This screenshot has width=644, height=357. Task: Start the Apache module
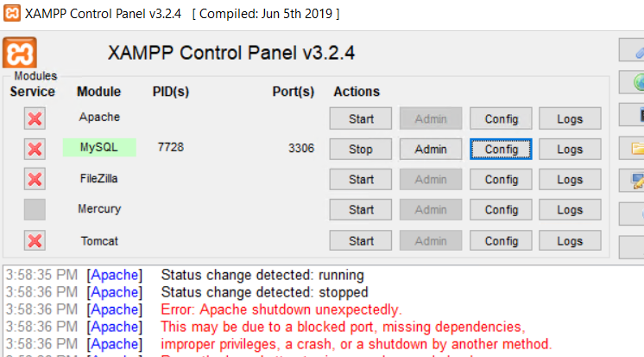pyautogui.click(x=361, y=118)
